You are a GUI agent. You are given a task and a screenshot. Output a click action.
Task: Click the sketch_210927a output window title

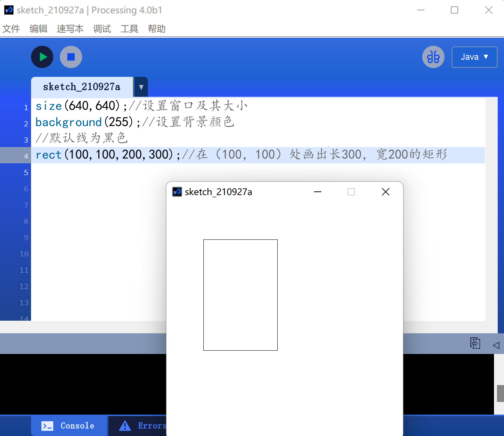[x=219, y=192]
